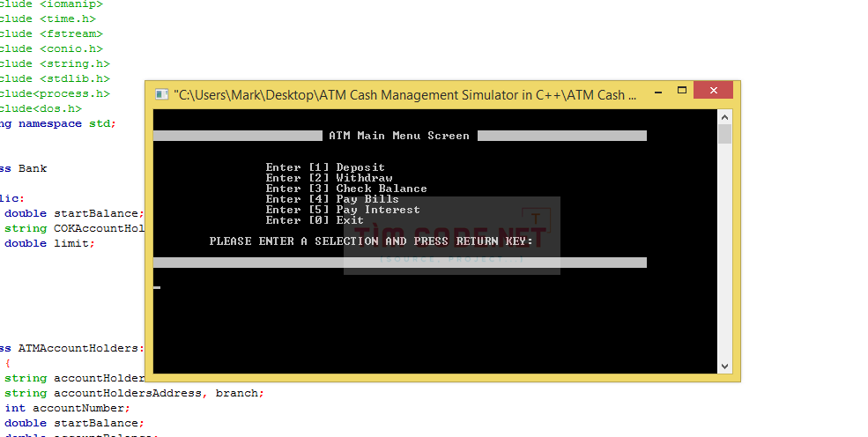This screenshot has height=437, width=868.
Task: Click the 'Enter [0] Exit' line
Action: click(x=315, y=220)
